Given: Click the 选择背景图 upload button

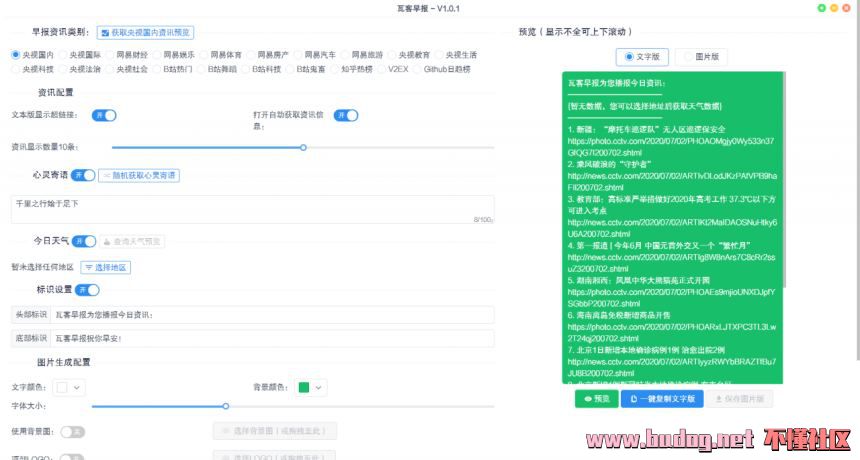Looking at the screenshot, I should (275, 431).
